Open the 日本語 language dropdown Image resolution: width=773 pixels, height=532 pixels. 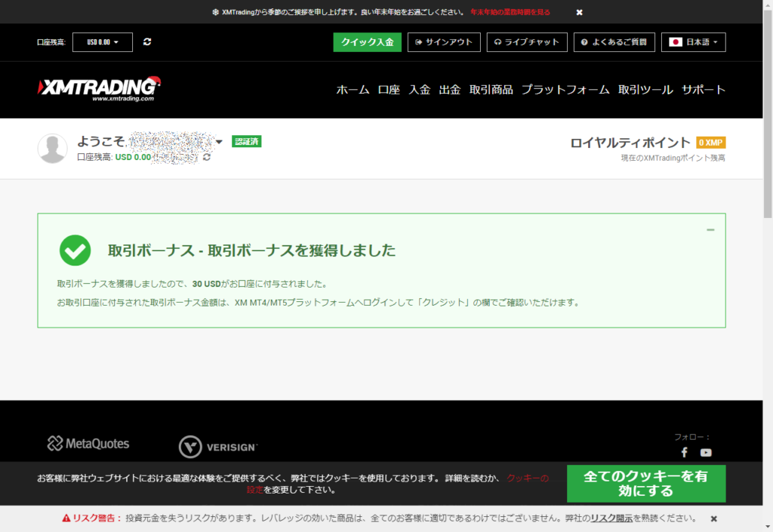pos(693,42)
